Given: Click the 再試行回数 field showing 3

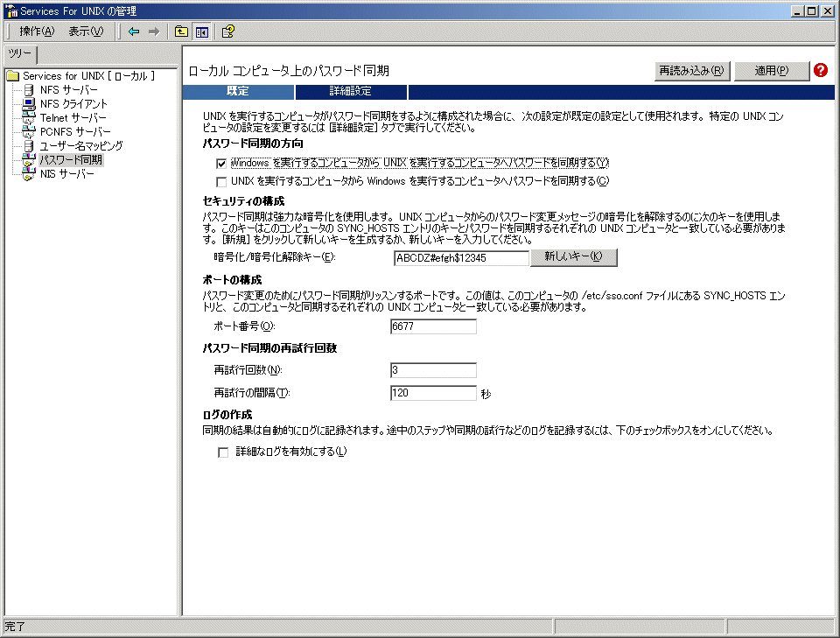Looking at the screenshot, I should 433,370.
